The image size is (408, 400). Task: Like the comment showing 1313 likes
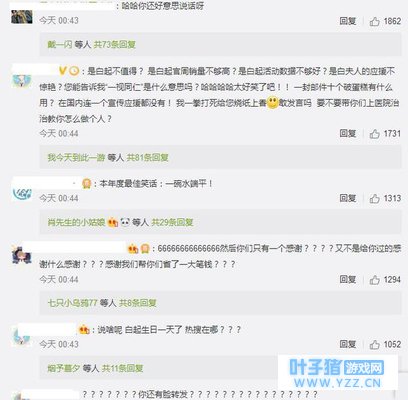tap(375, 199)
